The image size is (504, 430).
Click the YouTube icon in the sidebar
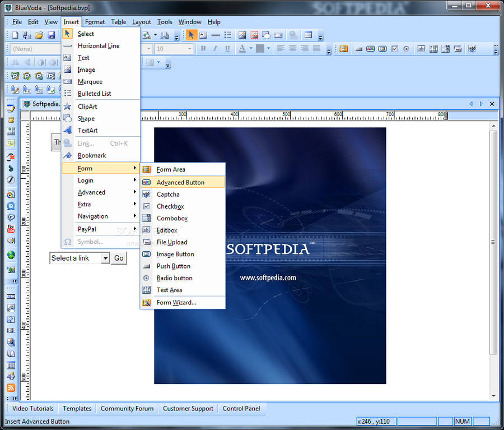coord(11,229)
